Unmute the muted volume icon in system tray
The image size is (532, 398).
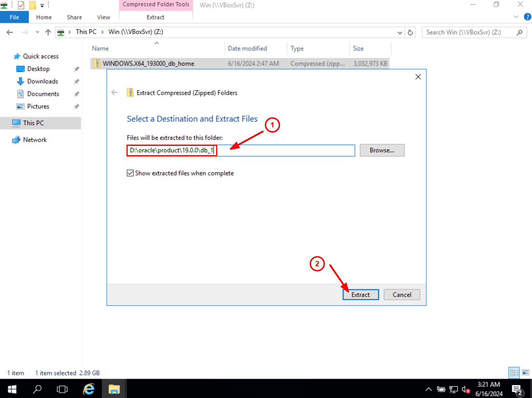[x=466, y=389]
